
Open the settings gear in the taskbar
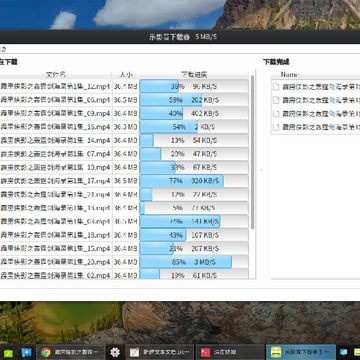coord(115,352)
